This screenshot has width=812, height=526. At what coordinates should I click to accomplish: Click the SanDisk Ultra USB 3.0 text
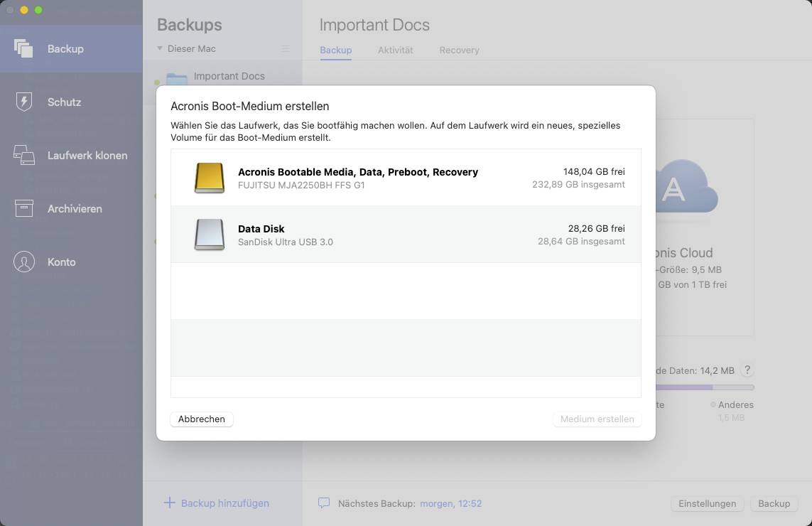(286, 242)
